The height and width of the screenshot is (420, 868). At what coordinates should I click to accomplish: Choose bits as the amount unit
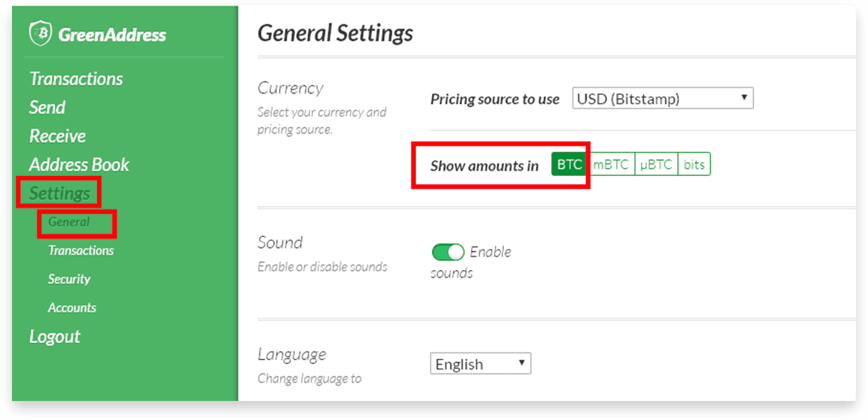(694, 165)
